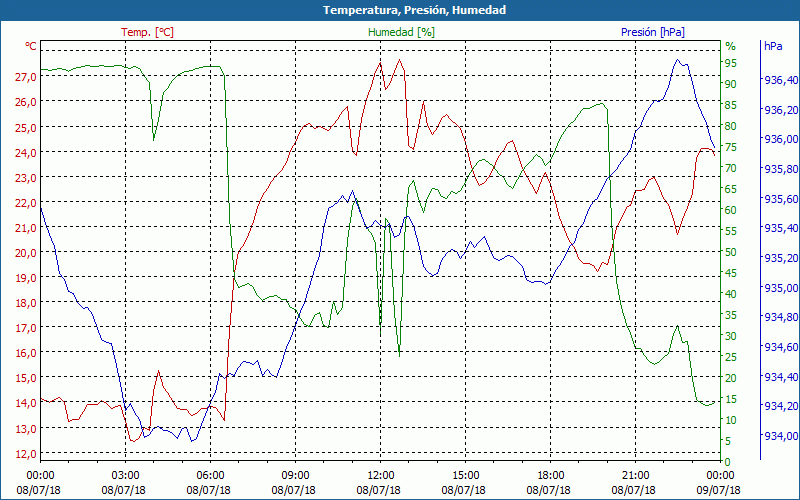Click temperature axis value "20,0"
The width and height of the screenshot is (800, 500).
coord(26,252)
